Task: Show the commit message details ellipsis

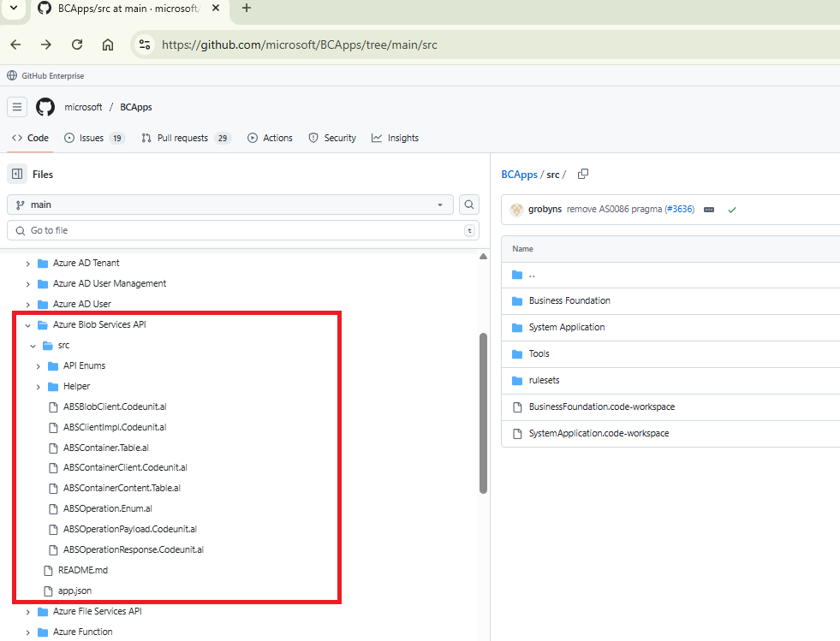Action: click(x=709, y=210)
